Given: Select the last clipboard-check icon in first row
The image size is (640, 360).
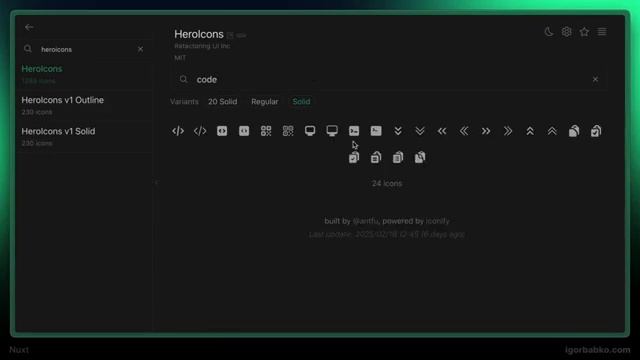Looking at the screenshot, I should (x=596, y=131).
